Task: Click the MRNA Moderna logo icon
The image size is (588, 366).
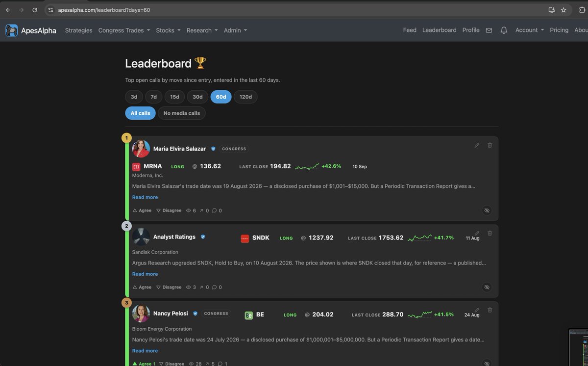Action: (x=136, y=167)
